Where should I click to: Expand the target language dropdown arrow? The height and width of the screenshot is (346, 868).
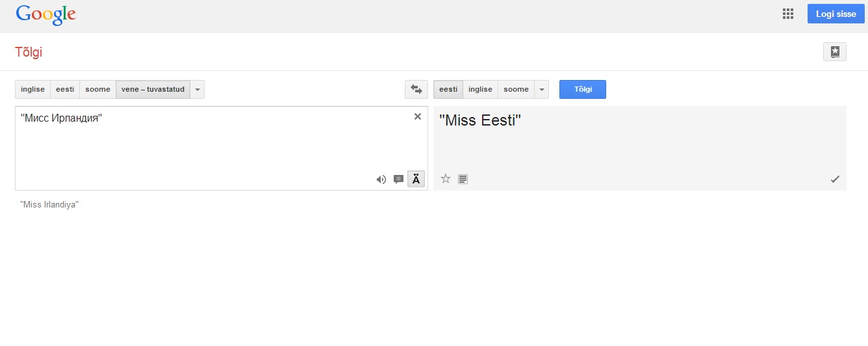pos(542,89)
